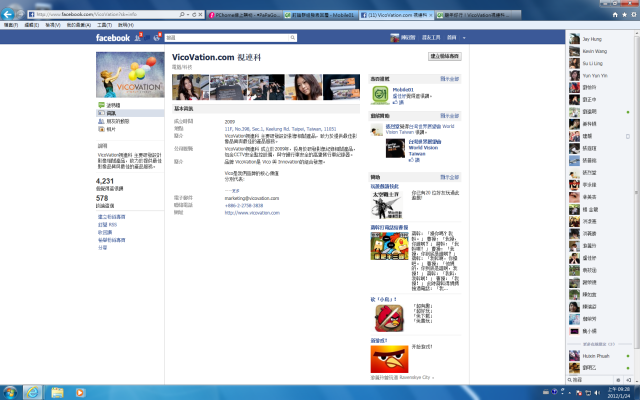Open the http://www.vicovation.com website link
The width and height of the screenshot is (640, 400).
click(252, 213)
